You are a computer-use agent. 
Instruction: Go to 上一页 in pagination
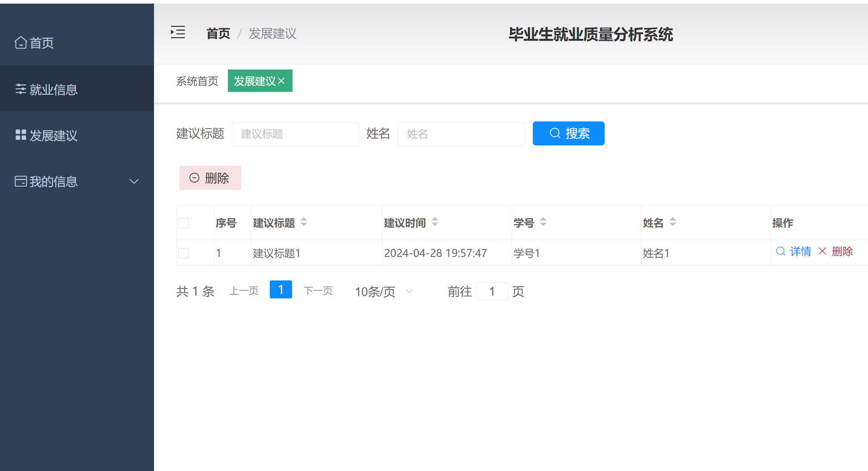[x=244, y=291]
